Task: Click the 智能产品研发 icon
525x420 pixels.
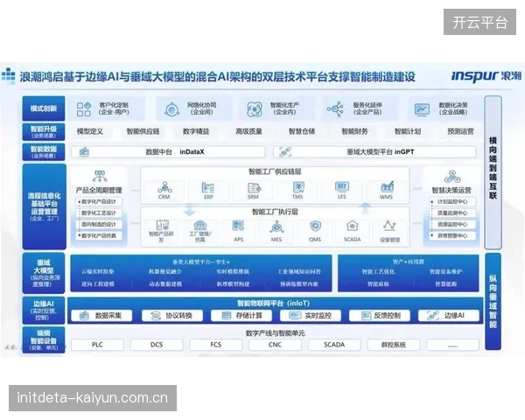Action: click(x=163, y=224)
